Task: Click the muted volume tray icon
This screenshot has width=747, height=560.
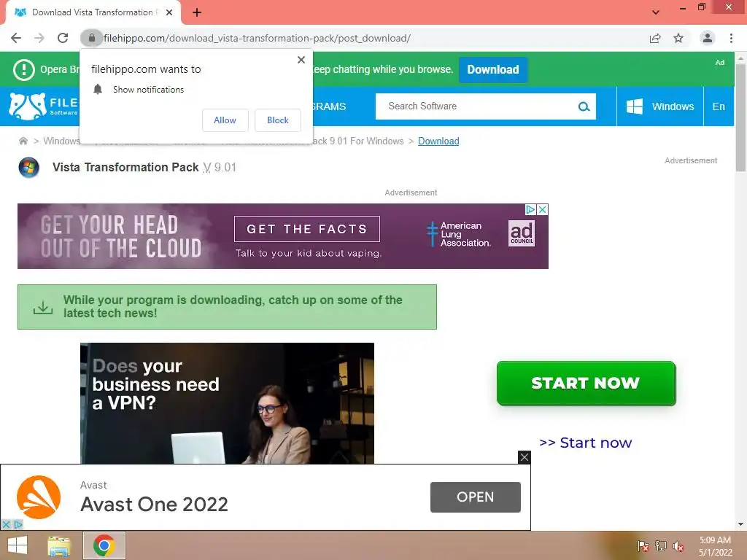Action: tap(678, 546)
